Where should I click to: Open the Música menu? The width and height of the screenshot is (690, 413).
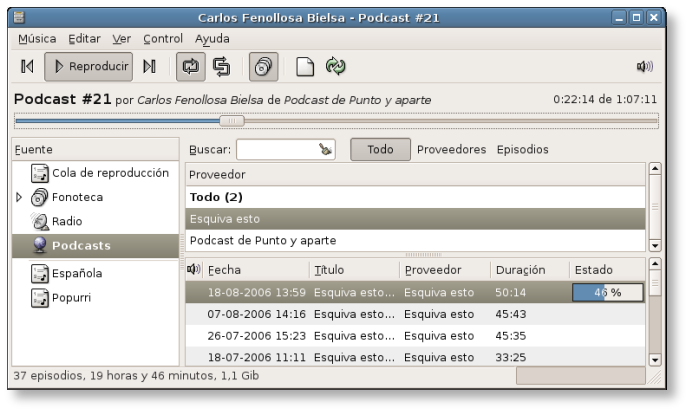tap(37, 39)
